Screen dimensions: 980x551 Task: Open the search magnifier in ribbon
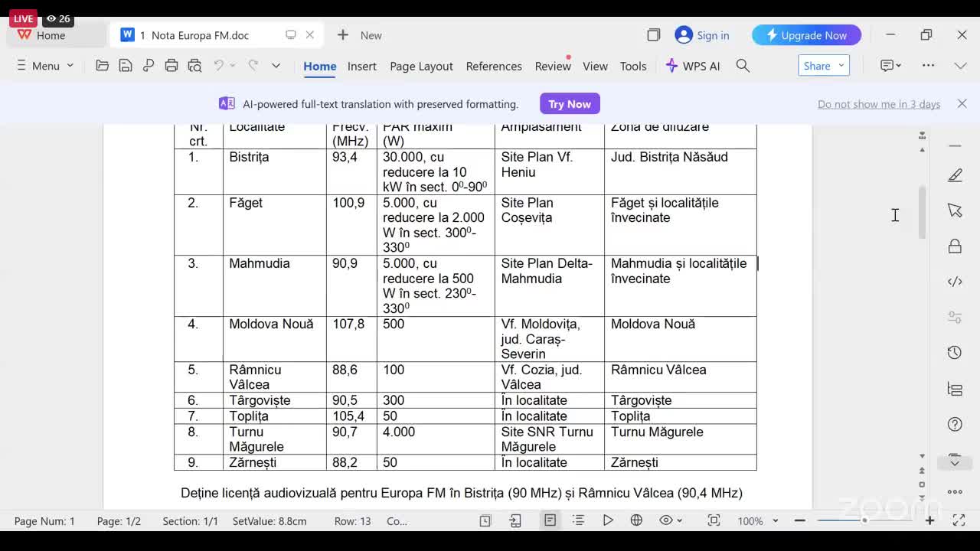pos(743,66)
